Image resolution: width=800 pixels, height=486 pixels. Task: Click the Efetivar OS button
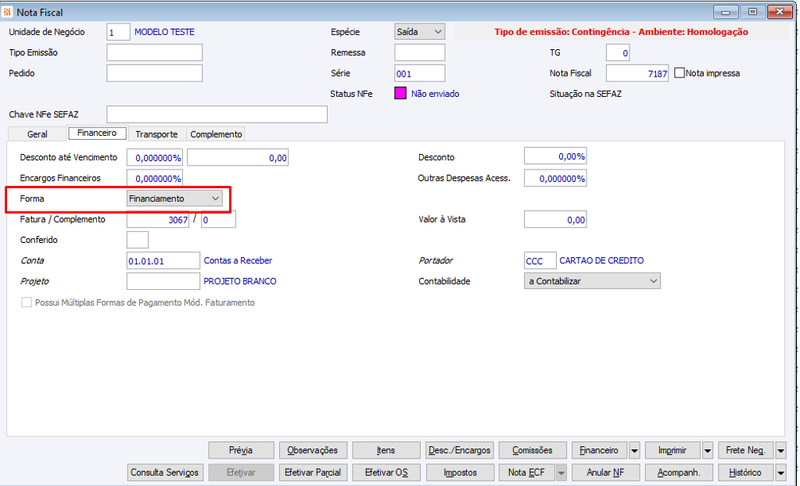386,473
